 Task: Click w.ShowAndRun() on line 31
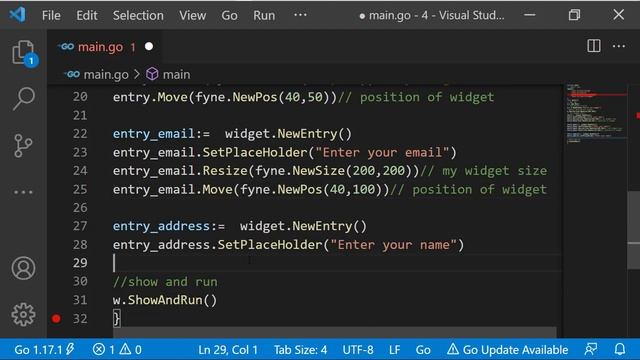click(165, 300)
